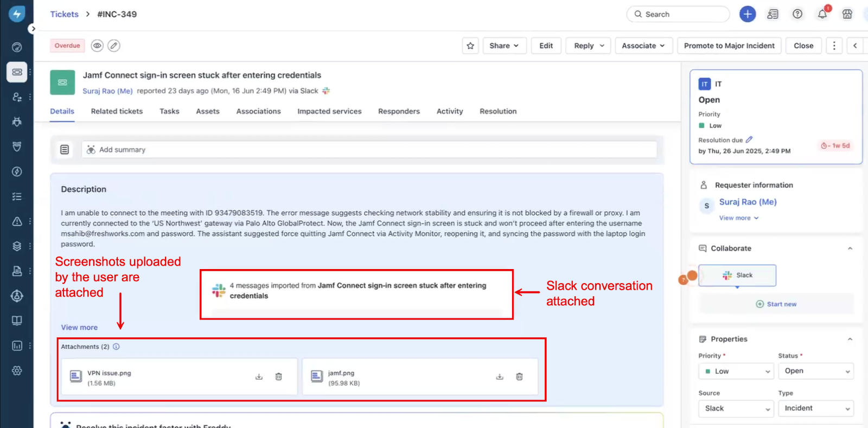
Task: Open the open-book solutions sidebar icon
Action: coord(17,321)
